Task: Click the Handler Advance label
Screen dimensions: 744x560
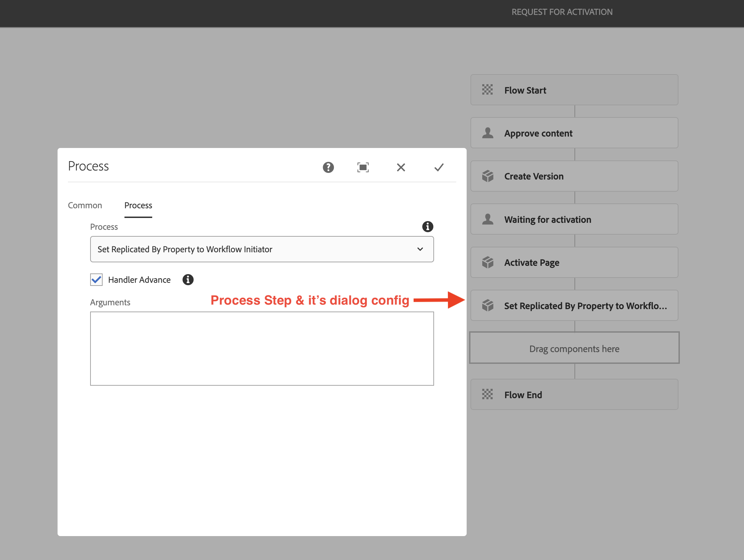Action: coord(139,280)
